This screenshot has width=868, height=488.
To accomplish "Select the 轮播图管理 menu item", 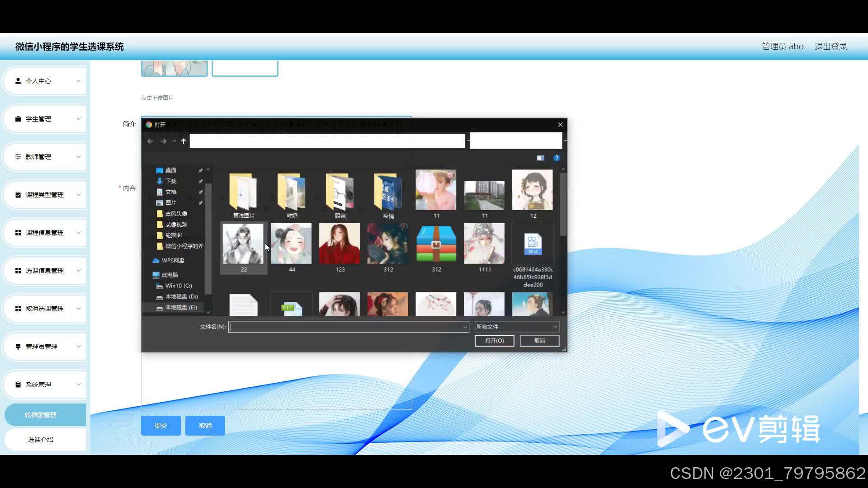I will (41, 415).
